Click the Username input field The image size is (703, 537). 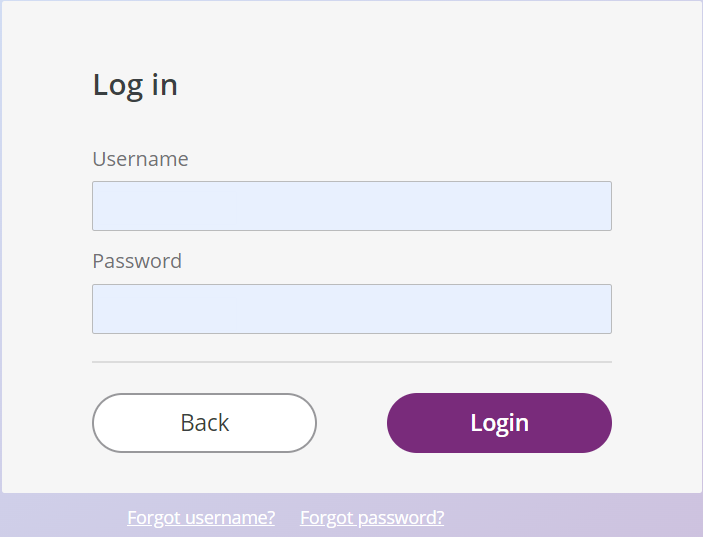(x=351, y=206)
